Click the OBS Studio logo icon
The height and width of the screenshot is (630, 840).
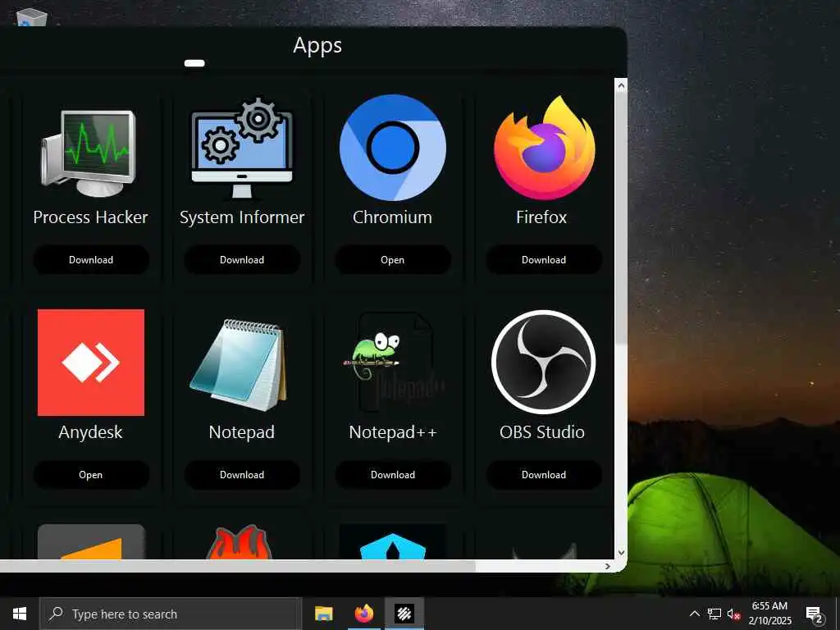tap(544, 362)
